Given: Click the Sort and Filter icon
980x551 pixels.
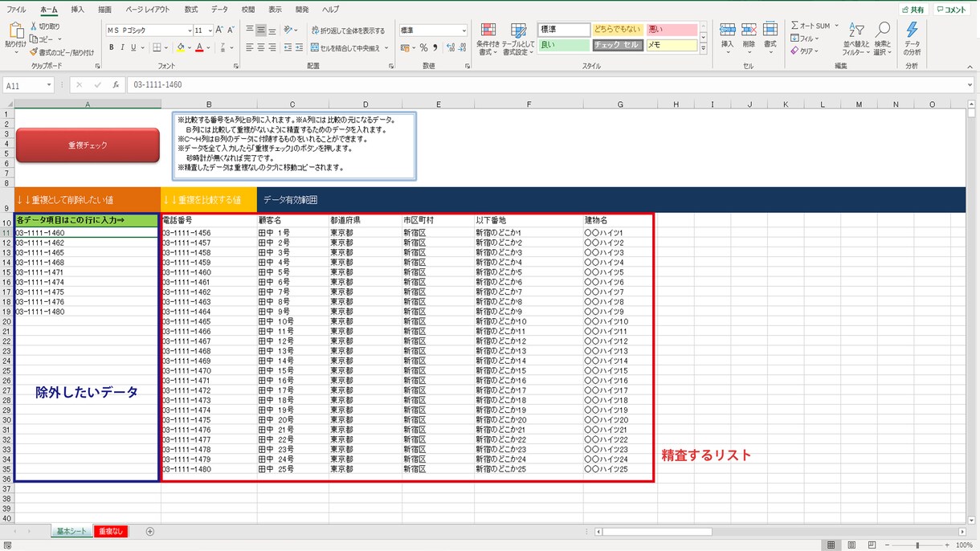Looking at the screenshot, I should [x=855, y=31].
